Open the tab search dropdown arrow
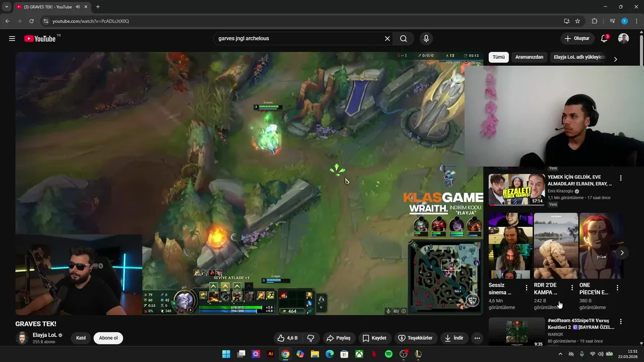644x362 pixels. coord(7,7)
